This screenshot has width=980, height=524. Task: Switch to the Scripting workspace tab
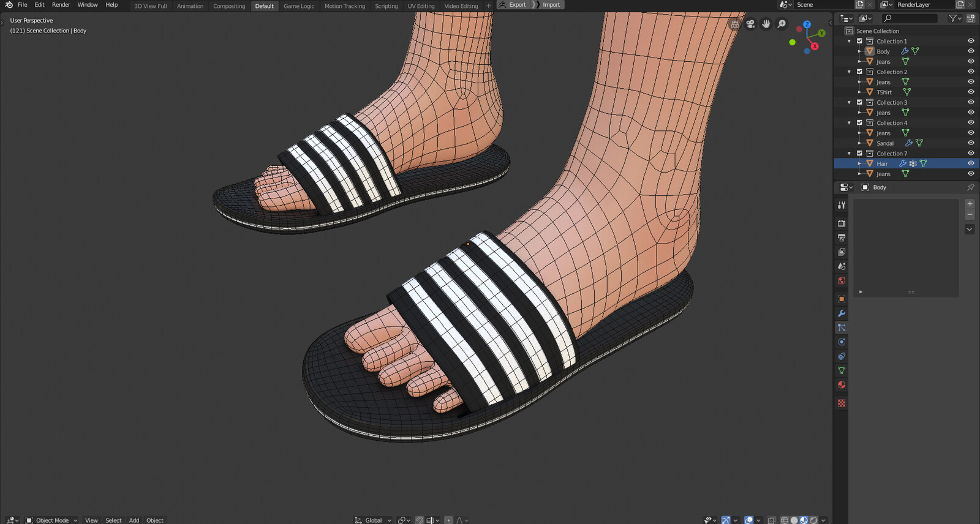[386, 6]
